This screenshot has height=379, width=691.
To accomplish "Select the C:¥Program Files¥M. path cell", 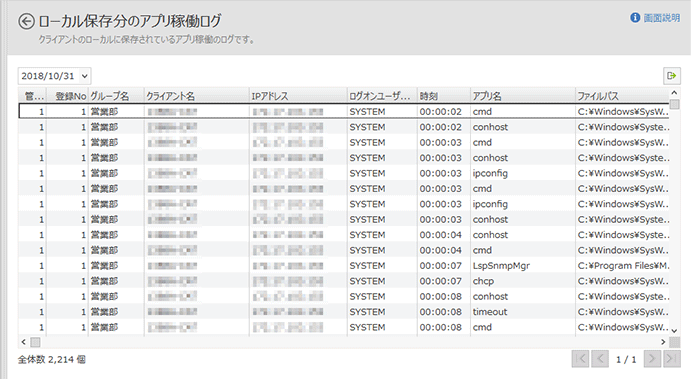I will click(x=623, y=266).
